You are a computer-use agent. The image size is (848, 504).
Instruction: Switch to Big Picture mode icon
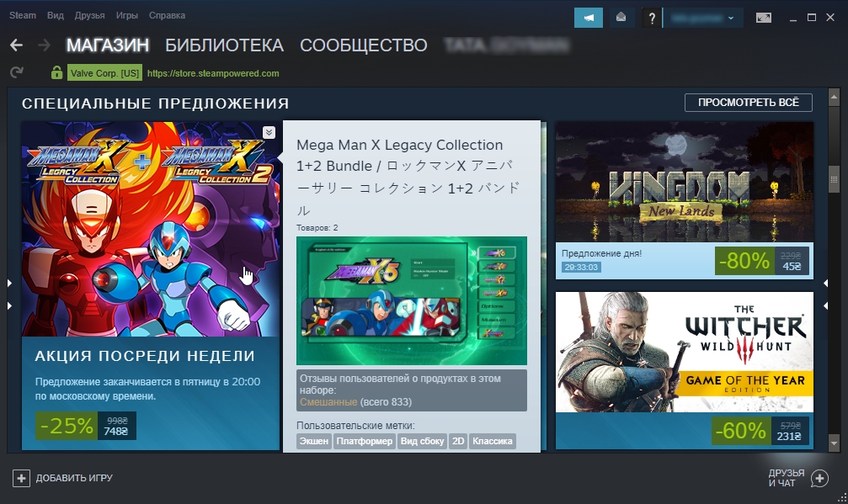[x=764, y=18]
